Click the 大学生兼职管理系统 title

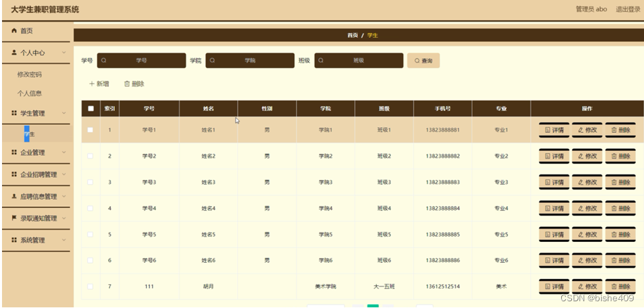(45, 9)
